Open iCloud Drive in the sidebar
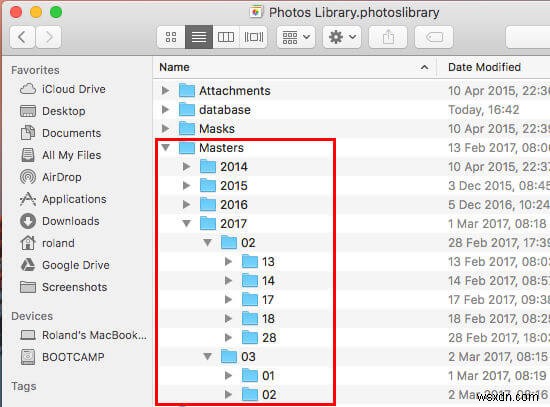Screen dimensions: 550x407 [63, 89]
